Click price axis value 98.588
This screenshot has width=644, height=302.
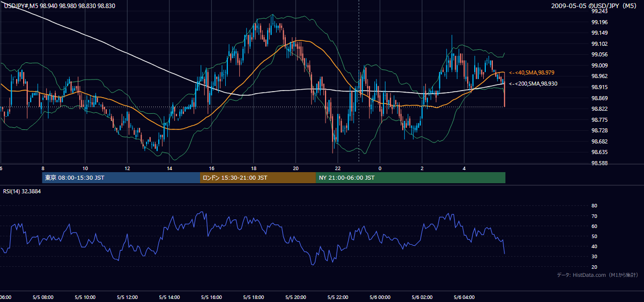pyautogui.click(x=599, y=163)
